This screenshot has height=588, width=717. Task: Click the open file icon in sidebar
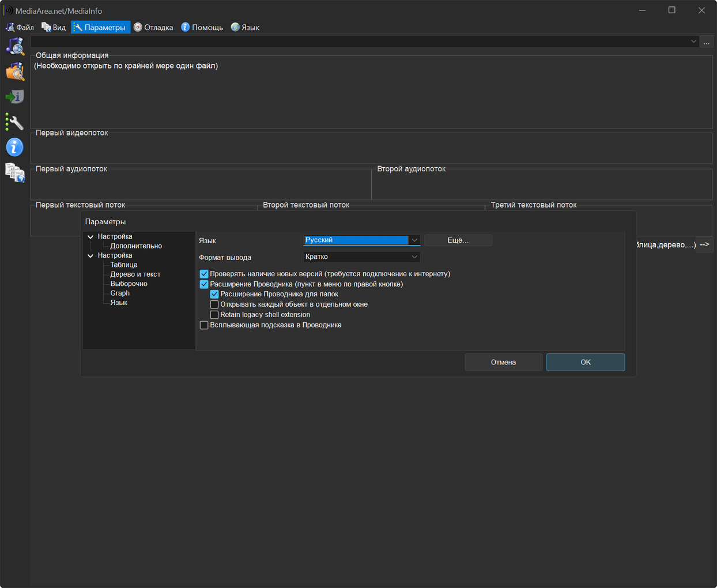pyautogui.click(x=15, y=46)
